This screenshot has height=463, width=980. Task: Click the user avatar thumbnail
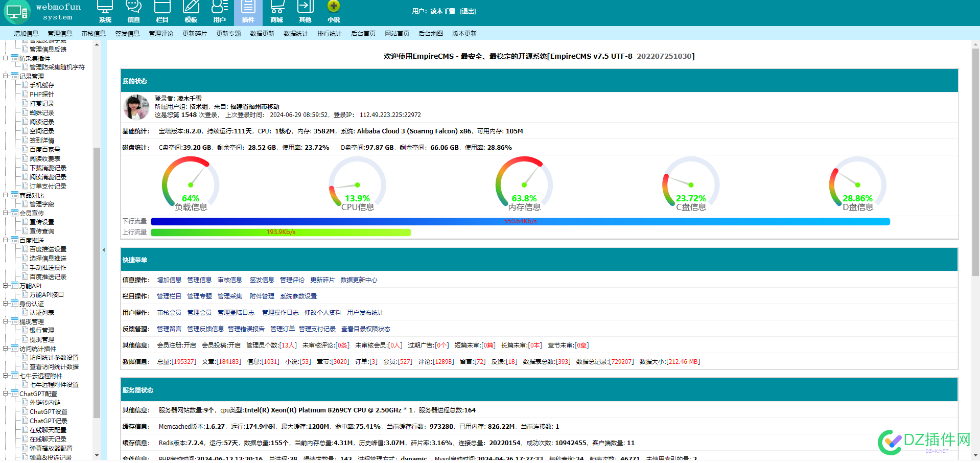136,107
